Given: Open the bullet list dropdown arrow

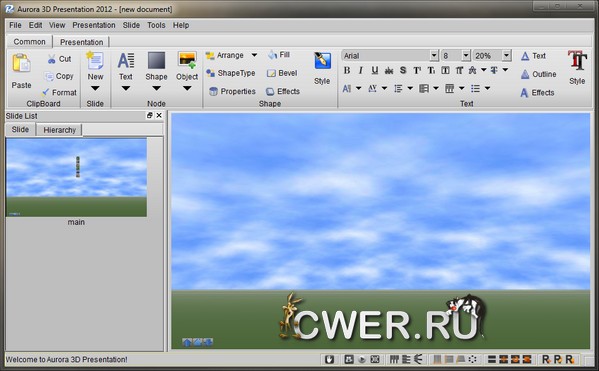Looking at the screenshot, I should 487,88.
